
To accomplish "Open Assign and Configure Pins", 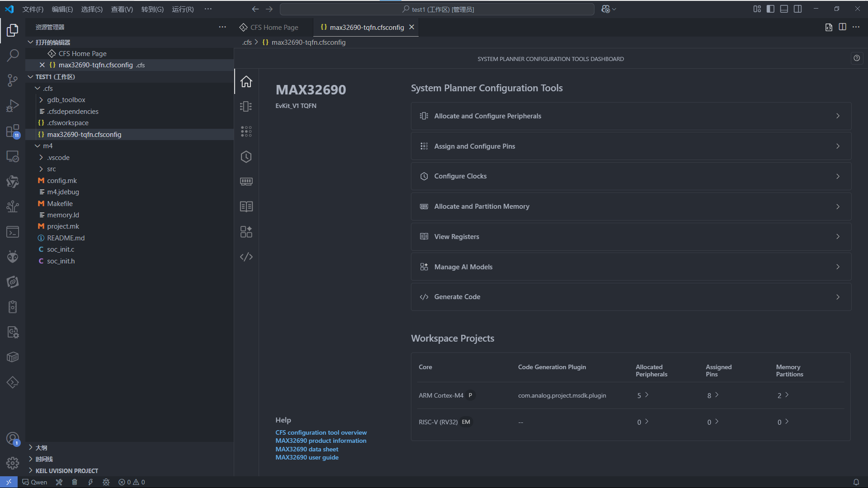I will pyautogui.click(x=631, y=146).
